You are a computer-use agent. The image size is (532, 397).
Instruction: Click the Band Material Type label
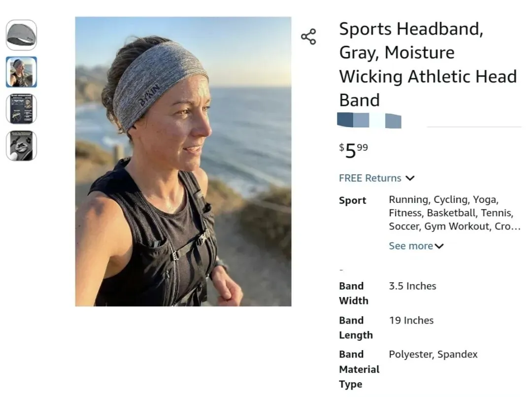coord(359,369)
